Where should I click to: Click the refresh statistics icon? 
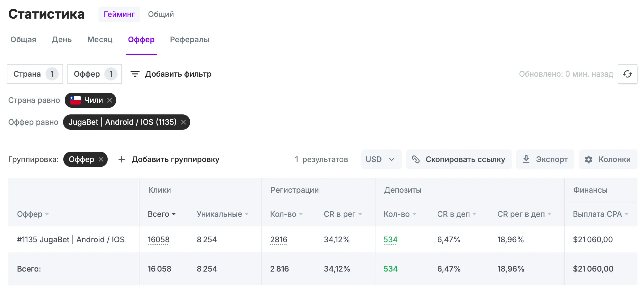coord(627,74)
